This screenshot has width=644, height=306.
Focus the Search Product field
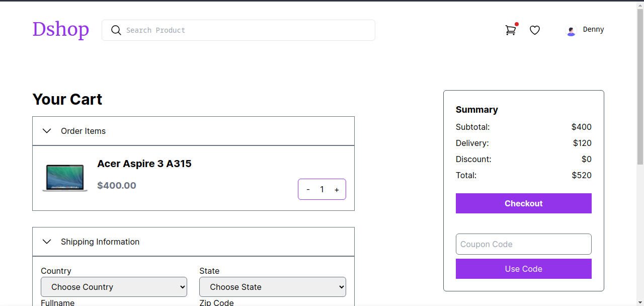point(247,30)
